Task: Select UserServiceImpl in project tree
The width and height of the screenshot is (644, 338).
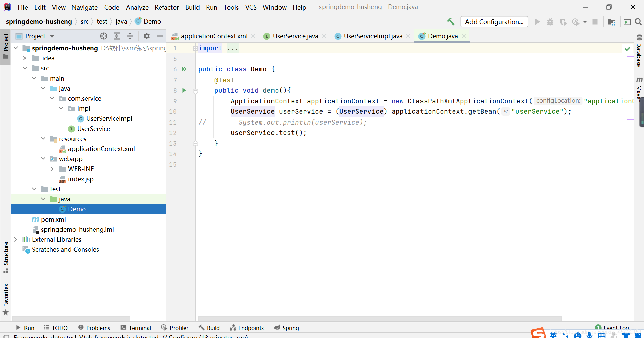Action: click(x=109, y=118)
